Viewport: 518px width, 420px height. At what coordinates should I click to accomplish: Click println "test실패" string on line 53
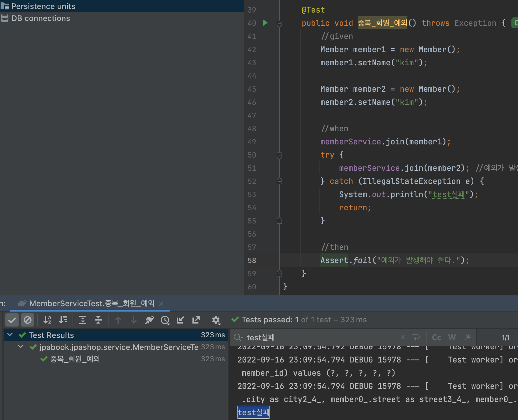[x=449, y=194]
